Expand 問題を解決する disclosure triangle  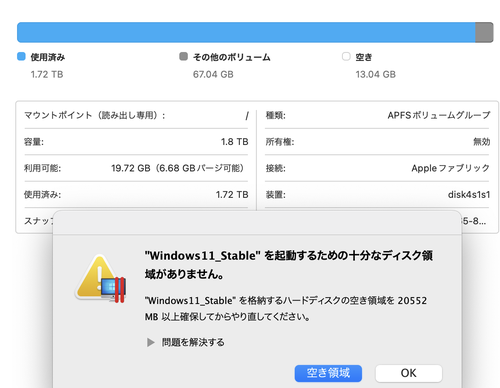coord(151,342)
